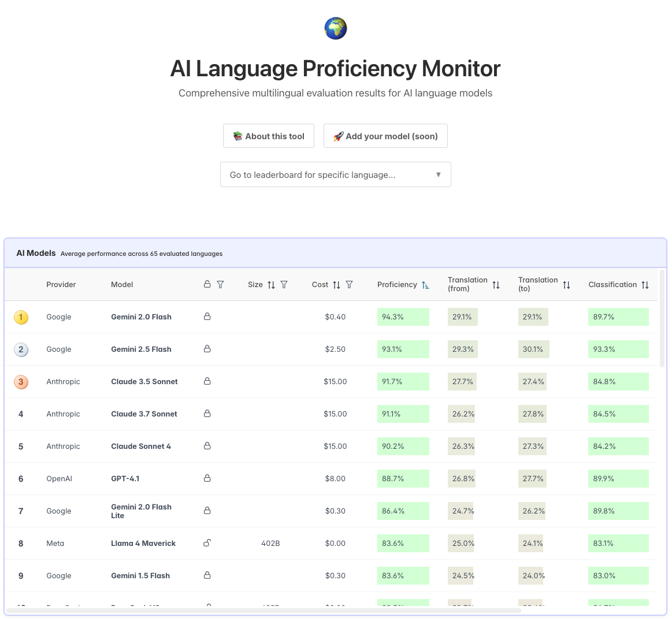Click the lock icon in the table header
Image resolution: width=672 pixels, height=621 pixels.
(207, 284)
